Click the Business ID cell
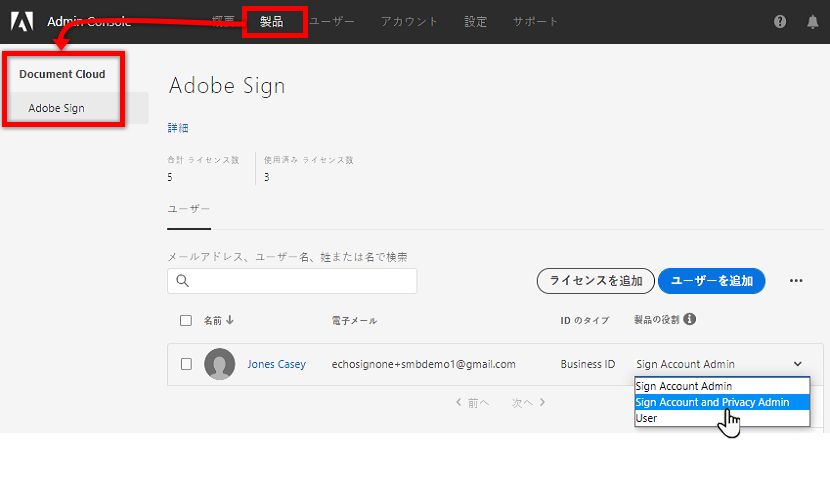Viewport: 830px width, 498px height. click(588, 364)
